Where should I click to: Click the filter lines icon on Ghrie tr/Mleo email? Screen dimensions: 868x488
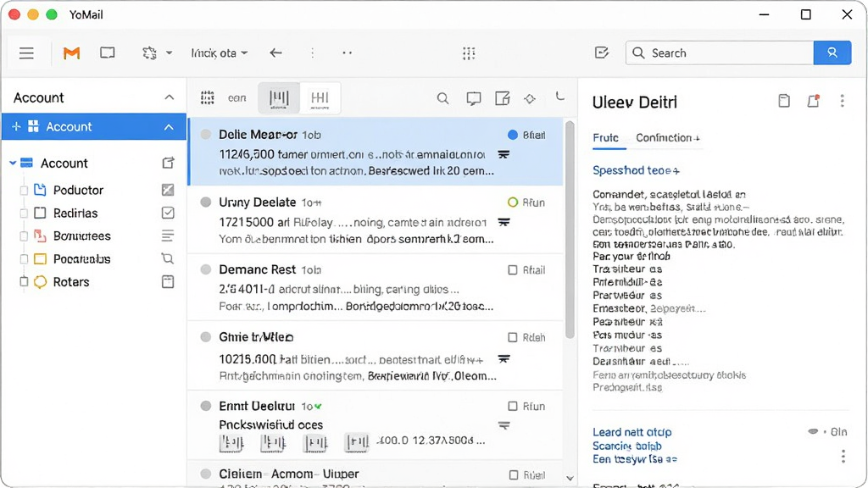pos(504,359)
